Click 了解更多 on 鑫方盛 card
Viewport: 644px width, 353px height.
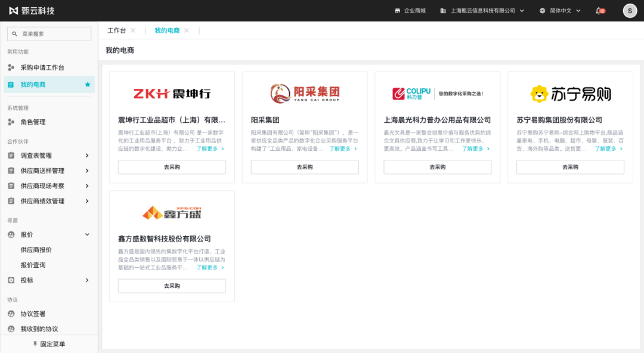(x=210, y=268)
